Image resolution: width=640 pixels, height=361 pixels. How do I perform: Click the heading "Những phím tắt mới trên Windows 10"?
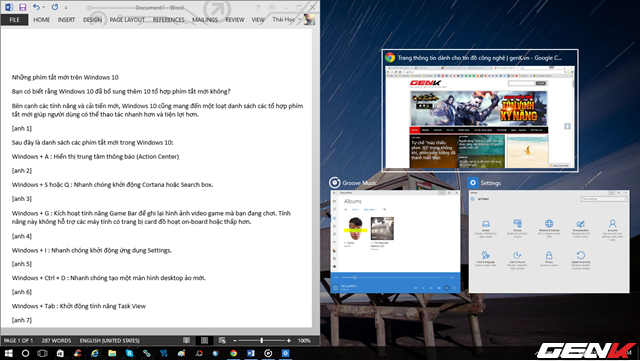[65, 77]
